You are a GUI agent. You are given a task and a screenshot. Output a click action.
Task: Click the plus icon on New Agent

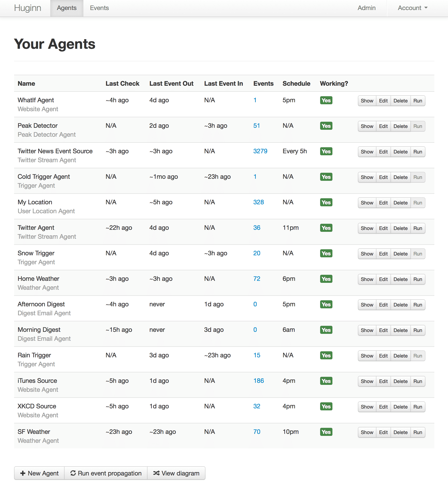[23, 473]
